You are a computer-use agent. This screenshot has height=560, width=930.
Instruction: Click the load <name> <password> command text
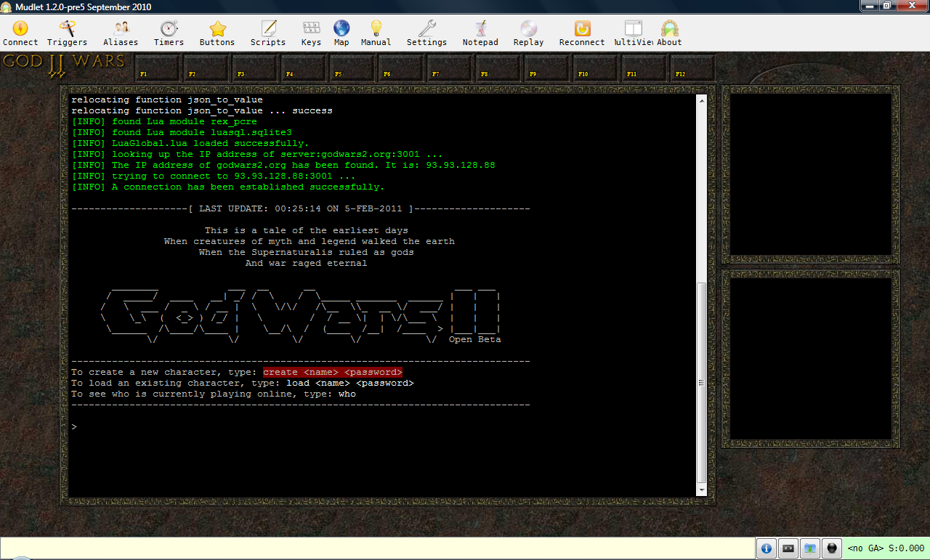point(350,383)
